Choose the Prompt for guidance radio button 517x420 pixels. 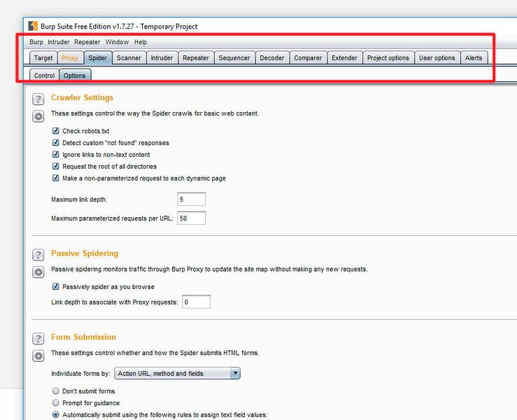[56, 402]
